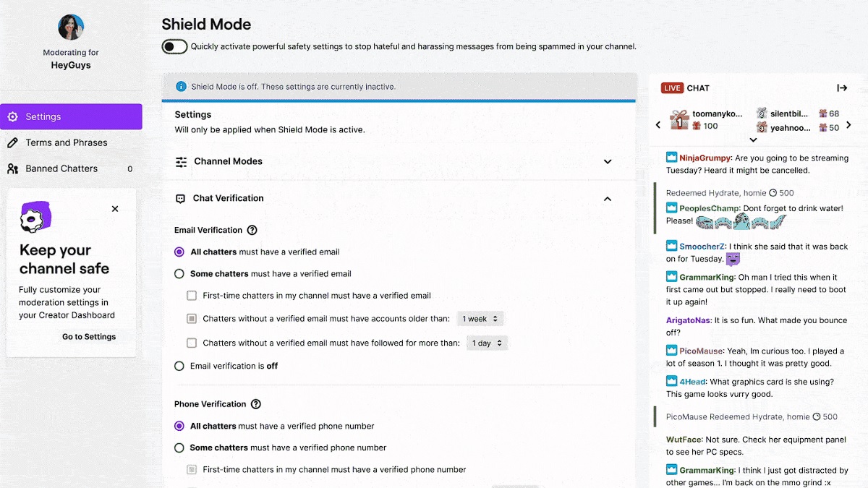The width and height of the screenshot is (868, 488).
Task: Click the Chat Verification speech bubble icon
Action: click(x=181, y=198)
